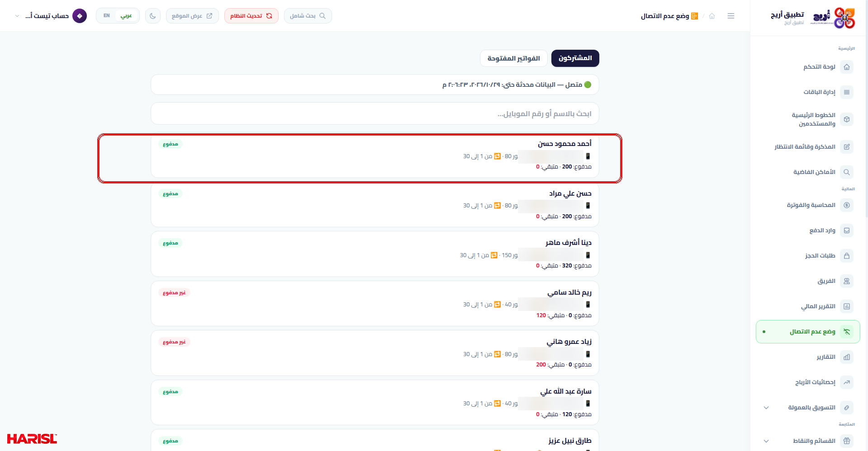Click the تحديث النظام button

(x=251, y=16)
